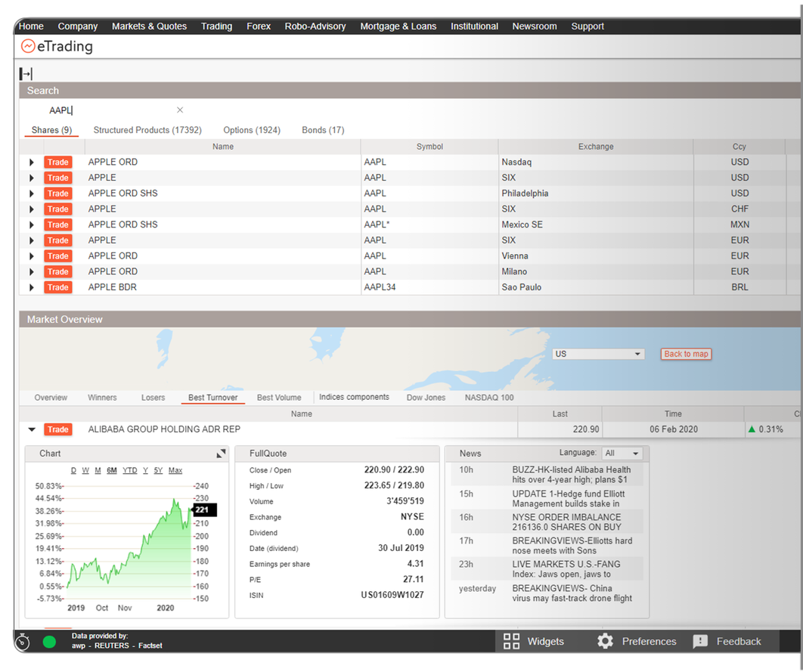Image resolution: width=803 pixels, height=672 pixels.
Task: Open the Trading menu
Action: [x=216, y=26]
